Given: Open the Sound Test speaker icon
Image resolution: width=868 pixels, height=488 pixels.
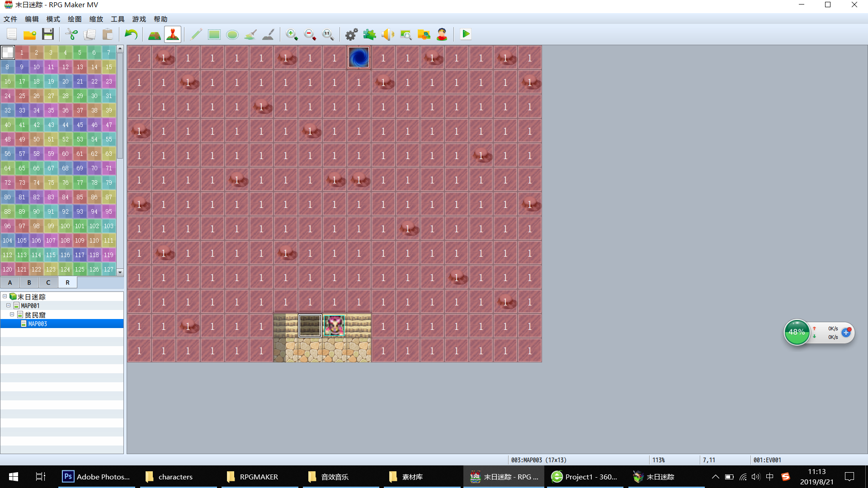Looking at the screenshot, I should [x=388, y=34].
